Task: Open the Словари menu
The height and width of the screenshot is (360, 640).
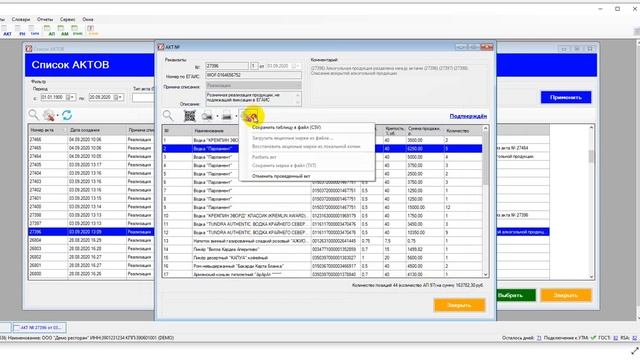Action: (x=21, y=19)
